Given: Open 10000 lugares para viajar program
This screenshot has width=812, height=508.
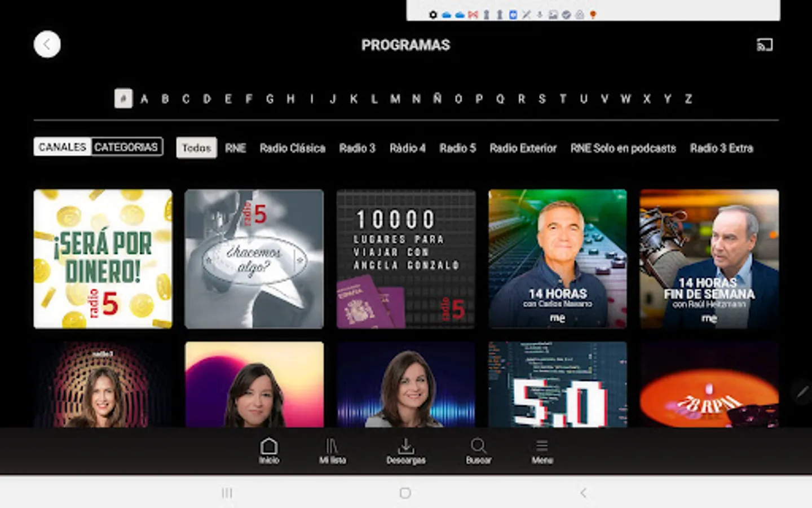Looking at the screenshot, I should [406, 259].
